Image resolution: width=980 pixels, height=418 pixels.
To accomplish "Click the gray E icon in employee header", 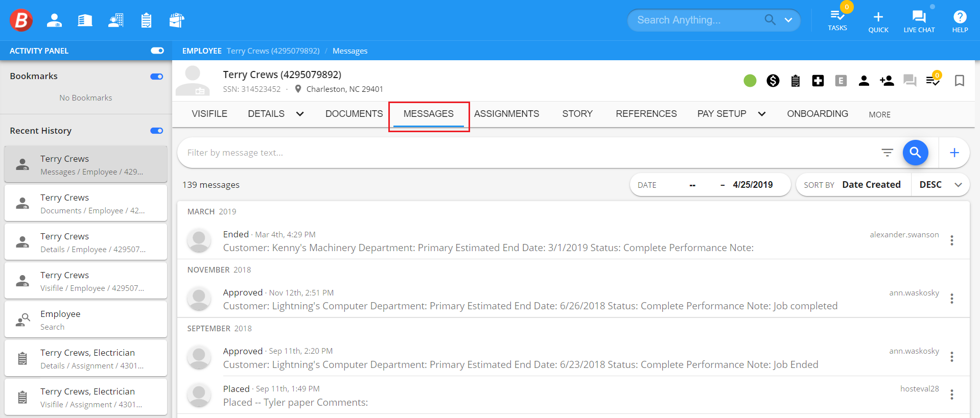I will click(841, 81).
